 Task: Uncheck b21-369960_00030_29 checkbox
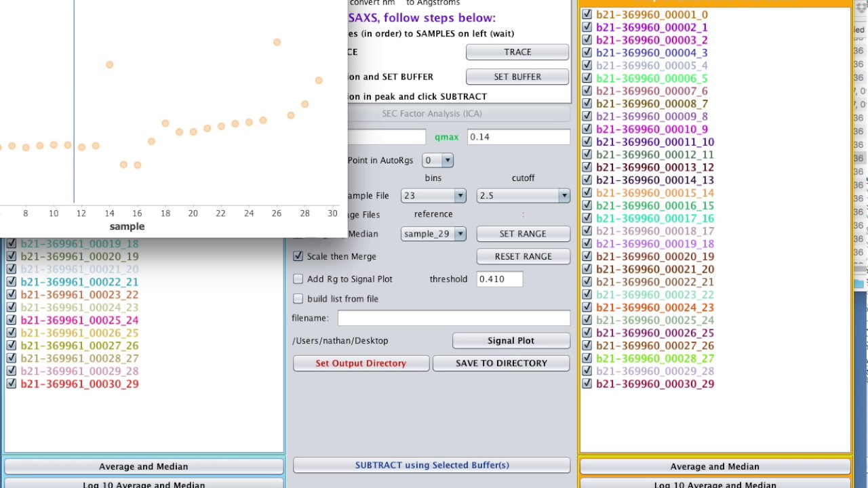[x=587, y=384]
